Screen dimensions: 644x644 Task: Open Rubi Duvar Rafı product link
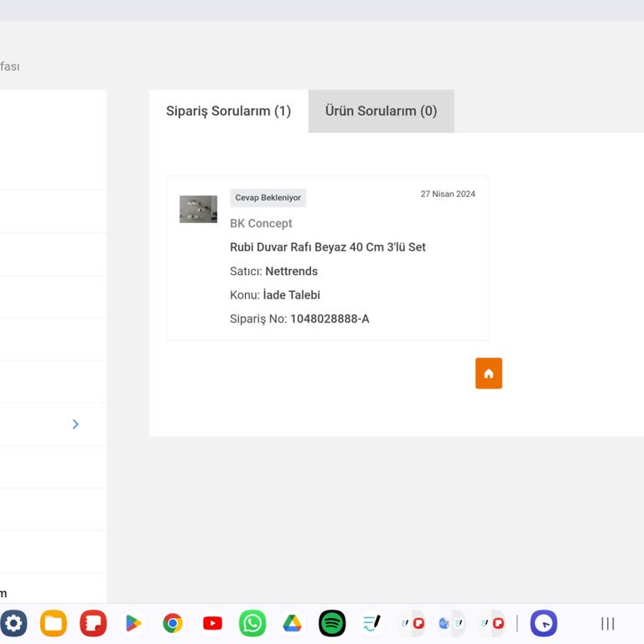click(x=328, y=247)
